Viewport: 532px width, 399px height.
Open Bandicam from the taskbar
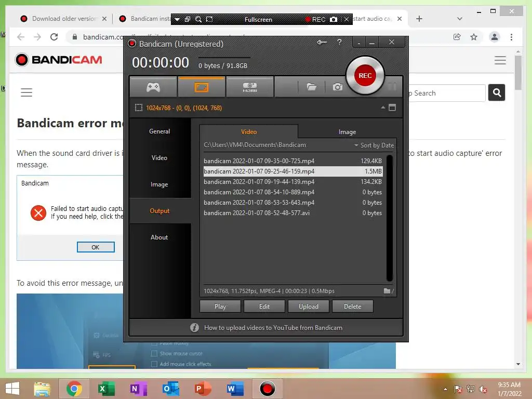click(x=268, y=389)
